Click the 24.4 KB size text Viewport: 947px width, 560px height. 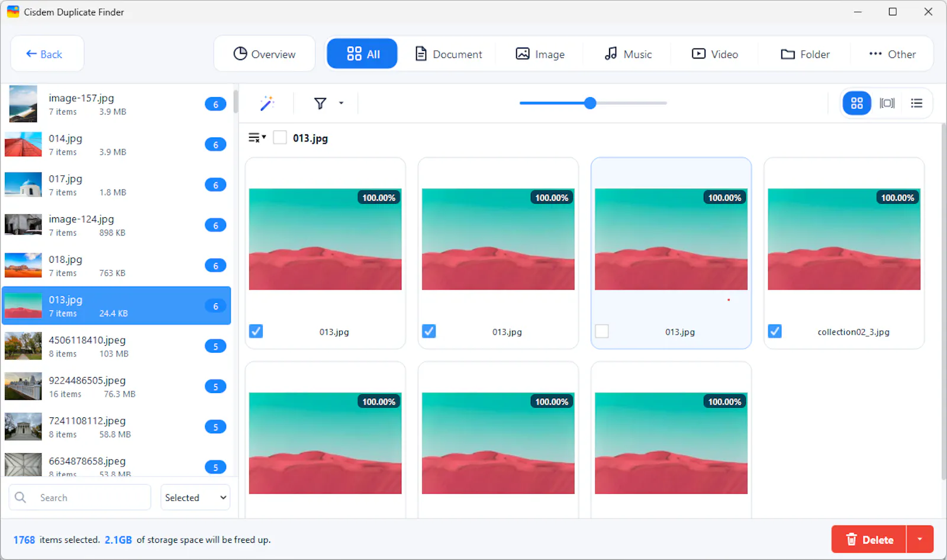click(x=113, y=314)
